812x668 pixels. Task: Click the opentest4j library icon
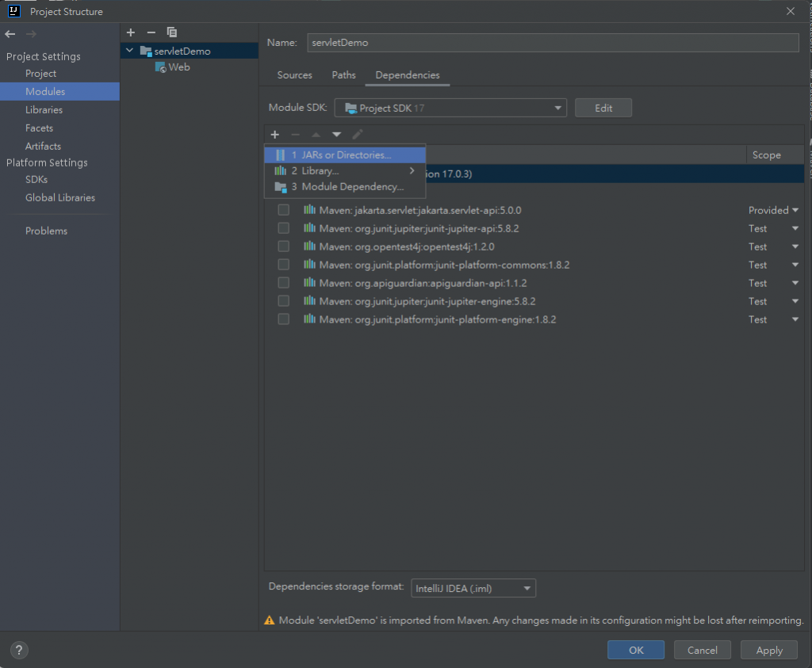(310, 246)
